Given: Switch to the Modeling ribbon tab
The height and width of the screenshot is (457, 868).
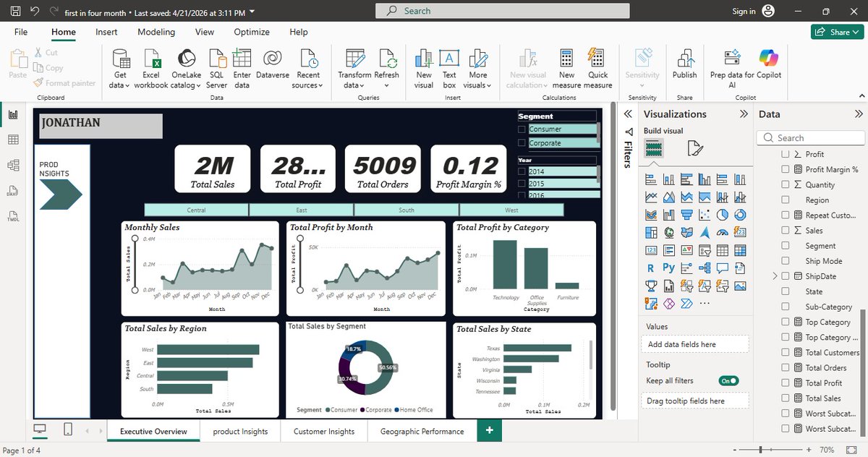Looking at the screenshot, I should point(156,32).
